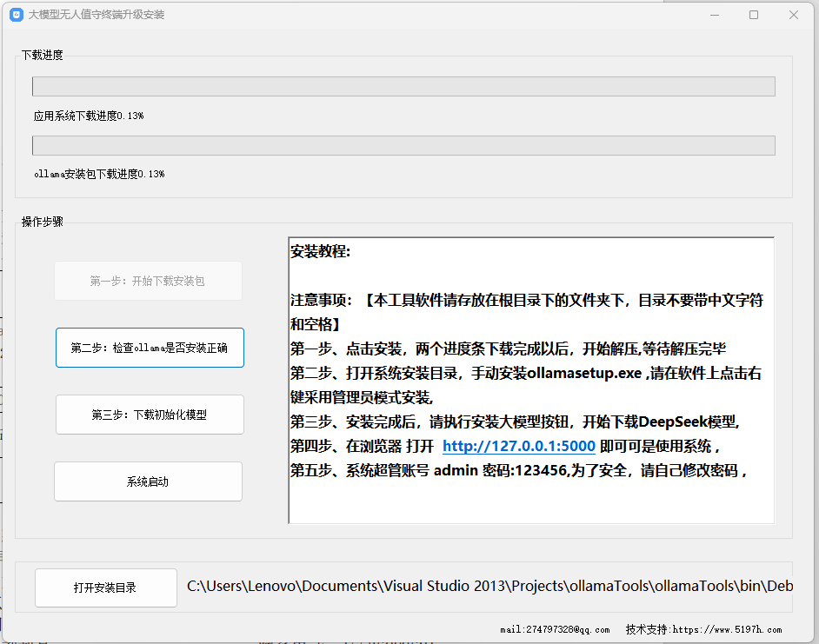Click the 注意事项 line in tutorial text
The image size is (819, 644).
pyautogui.click(x=527, y=312)
